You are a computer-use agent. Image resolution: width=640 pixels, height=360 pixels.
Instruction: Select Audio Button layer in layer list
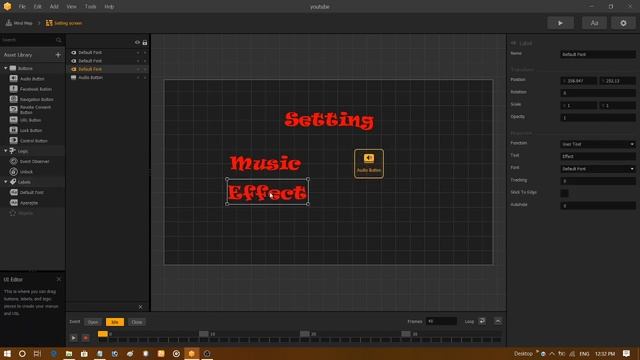[x=91, y=78]
